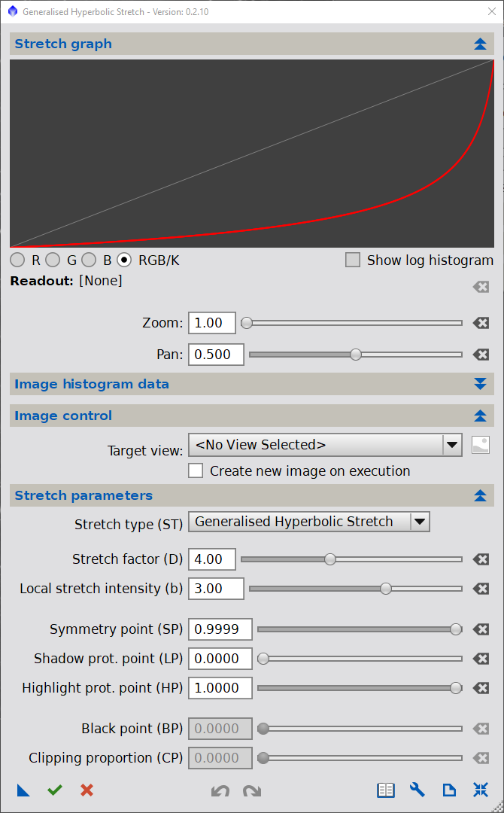The image size is (504, 813).
Task: Open the Target view dropdown
Action: pos(451,445)
